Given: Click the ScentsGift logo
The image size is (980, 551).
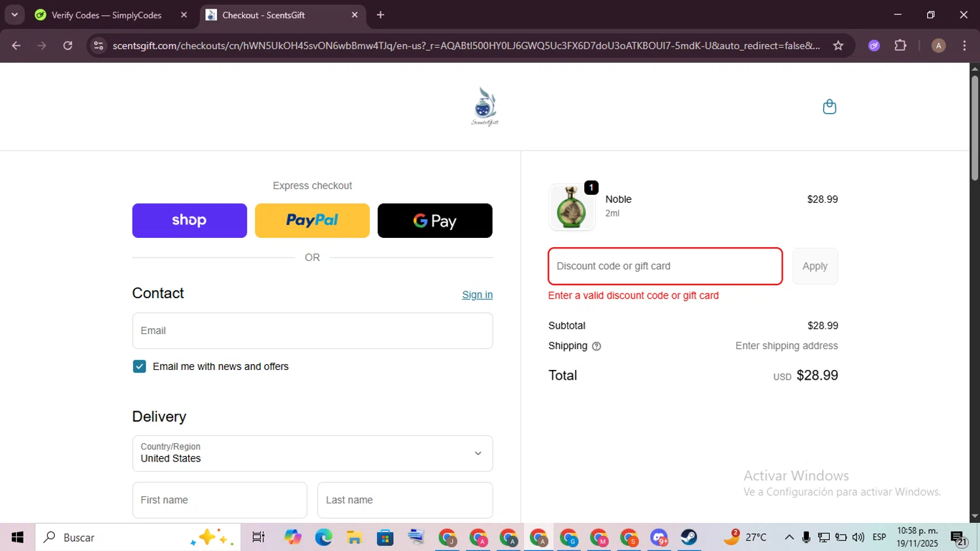Looking at the screenshot, I should tap(485, 107).
